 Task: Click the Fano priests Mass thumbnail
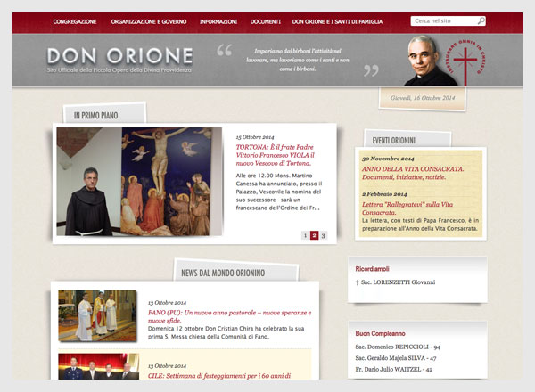point(97,315)
